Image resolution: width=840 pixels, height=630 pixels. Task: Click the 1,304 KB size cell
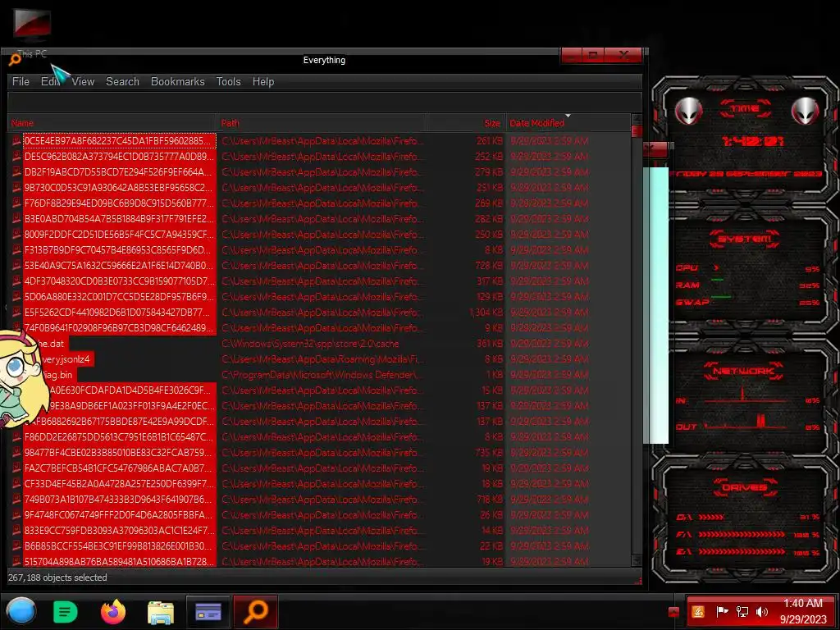[x=486, y=313]
